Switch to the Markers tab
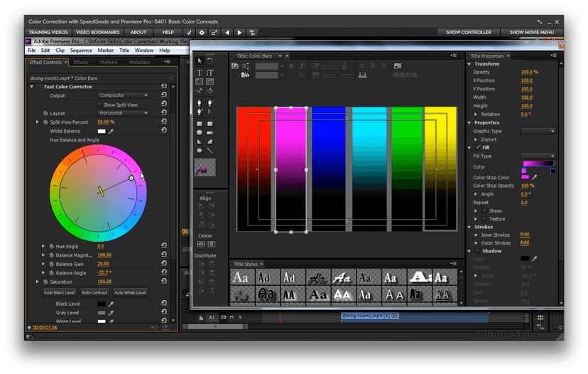The image size is (588, 374). (109, 63)
